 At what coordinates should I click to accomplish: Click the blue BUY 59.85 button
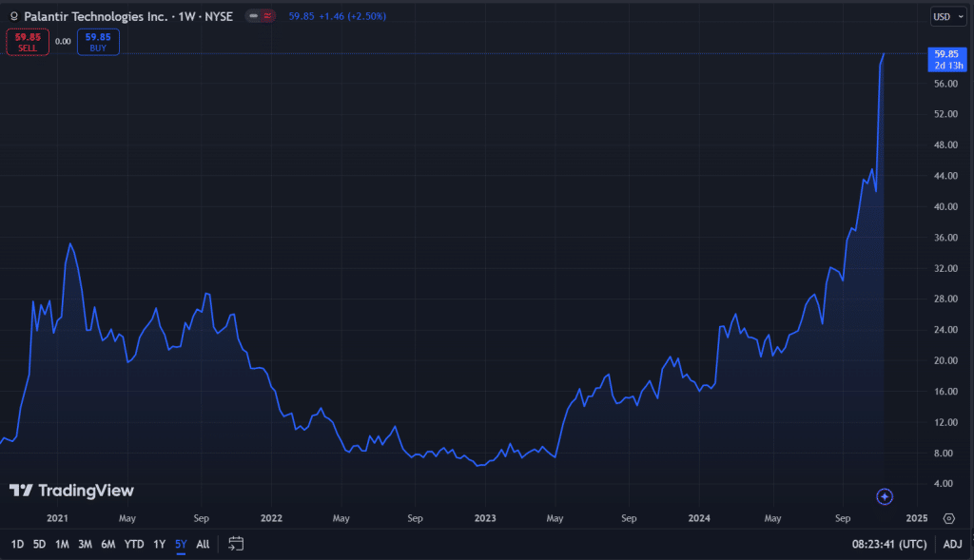pyautogui.click(x=98, y=42)
